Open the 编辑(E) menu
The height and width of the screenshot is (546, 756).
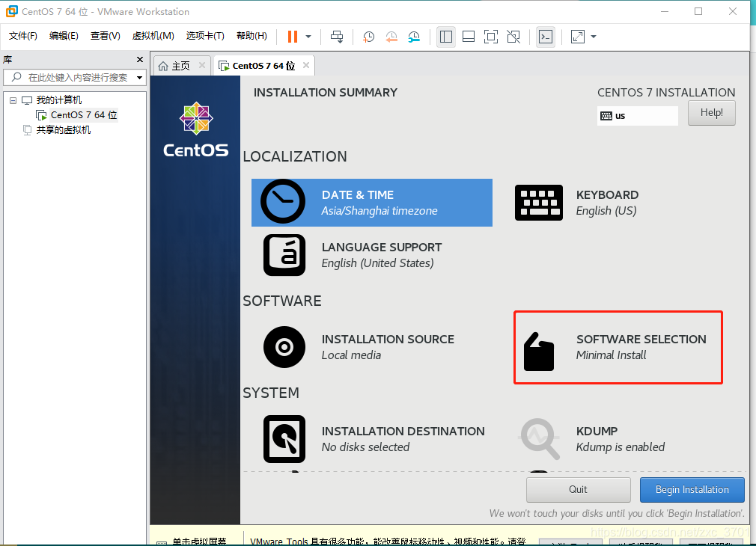coord(64,36)
